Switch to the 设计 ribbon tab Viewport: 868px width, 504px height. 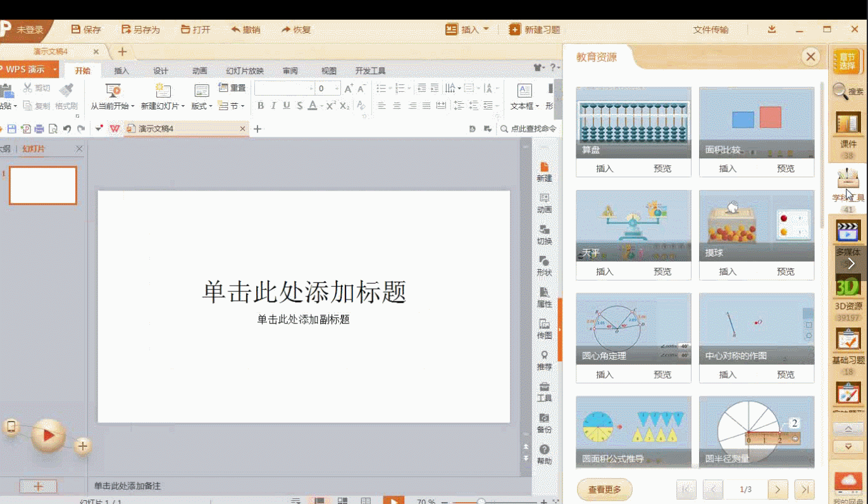coord(161,71)
